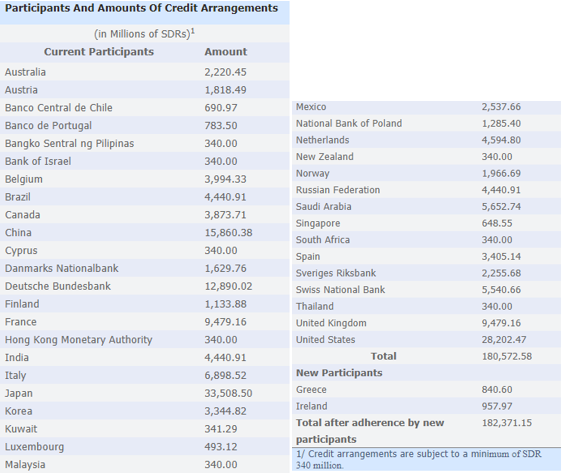Click the 'Finland' participant name
The image size is (564, 476).
pyautogui.click(x=22, y=304)
